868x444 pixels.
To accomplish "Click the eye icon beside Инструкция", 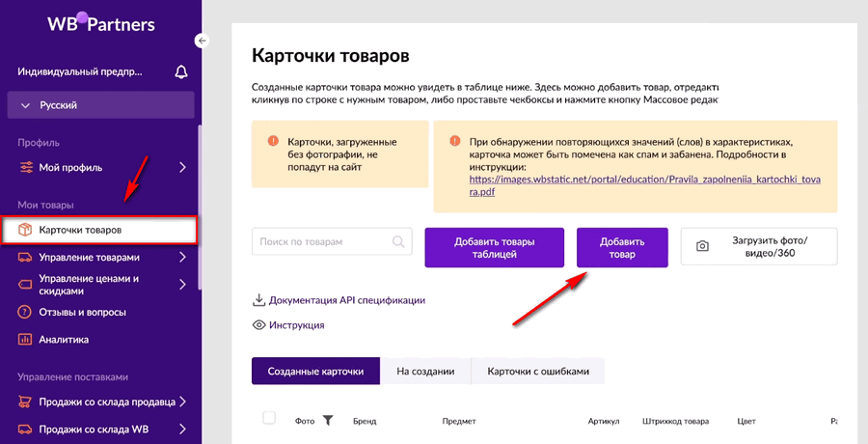I will (x=258, y=325).
